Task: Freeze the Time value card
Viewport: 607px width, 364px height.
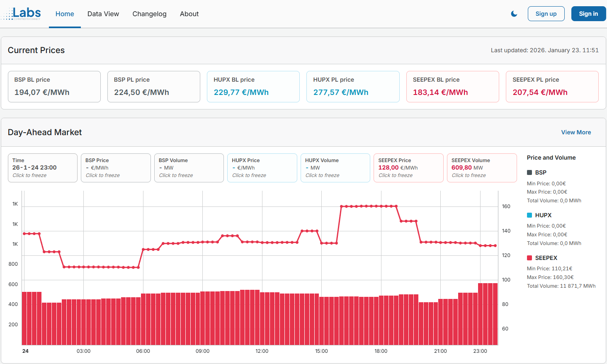Action: (x=42, y=168)
